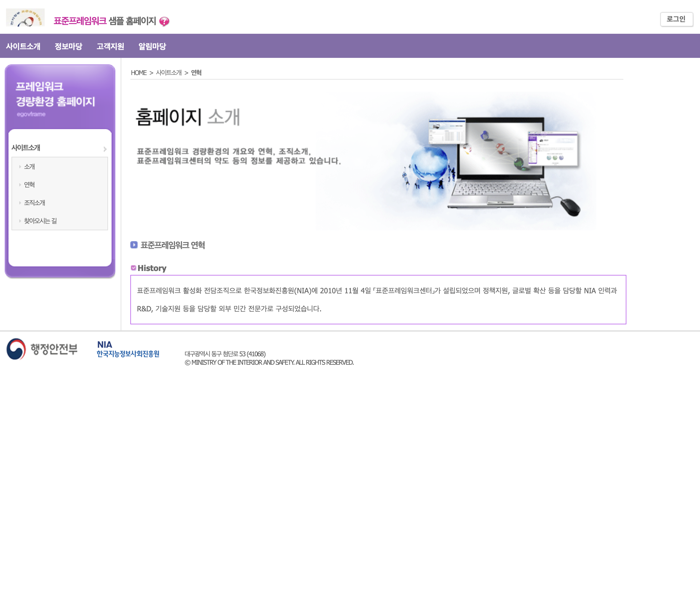Click 사이트소개 in the breadcrumb trail

point(169,73)
